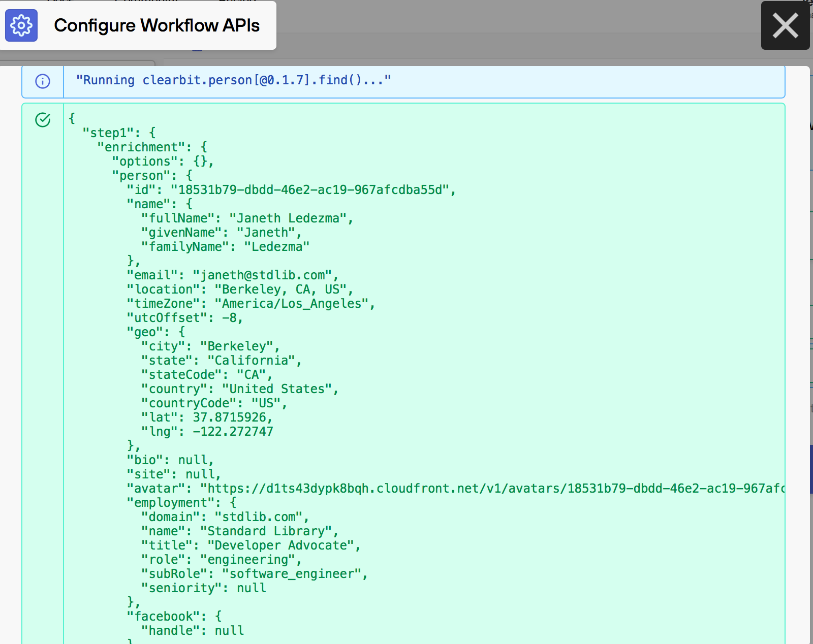Click the "employment": { line

coord(181,503)
